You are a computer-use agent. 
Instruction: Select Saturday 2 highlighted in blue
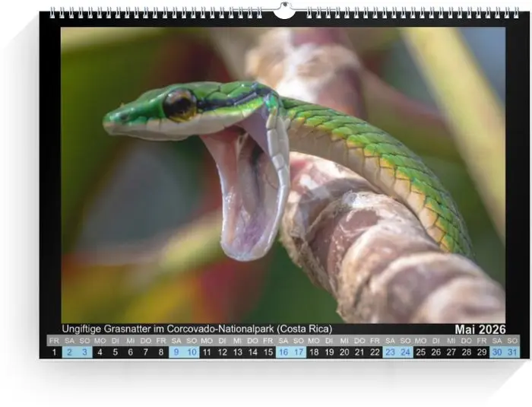(69, 352)
